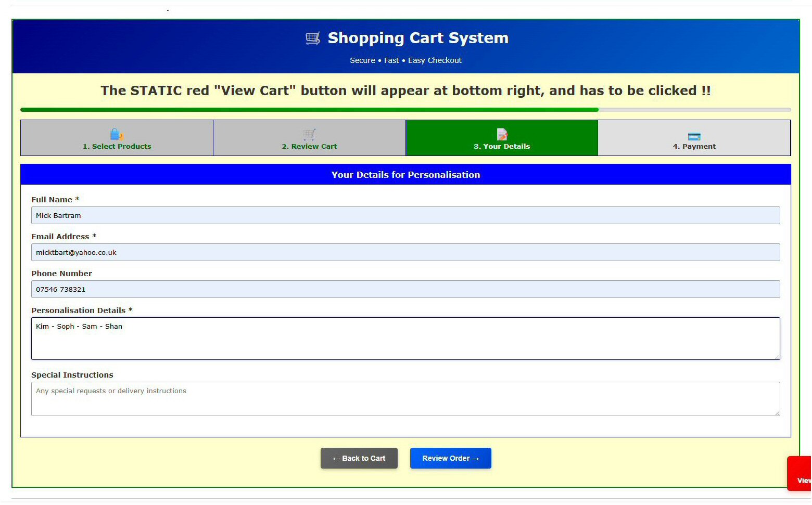
Task: Focus the Full Name input field
Action: point(405,215)
